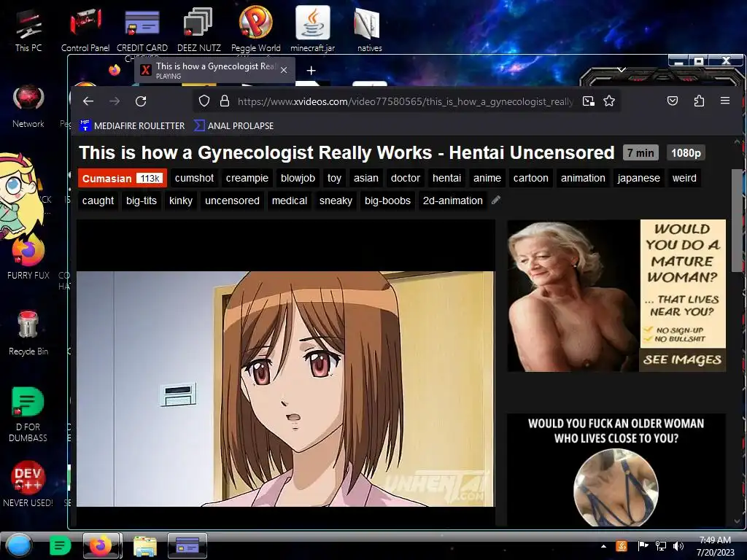Screen dimensions: 747x560
Task: Click the pencil edit-tags icon
Action: tap(496, 200)
